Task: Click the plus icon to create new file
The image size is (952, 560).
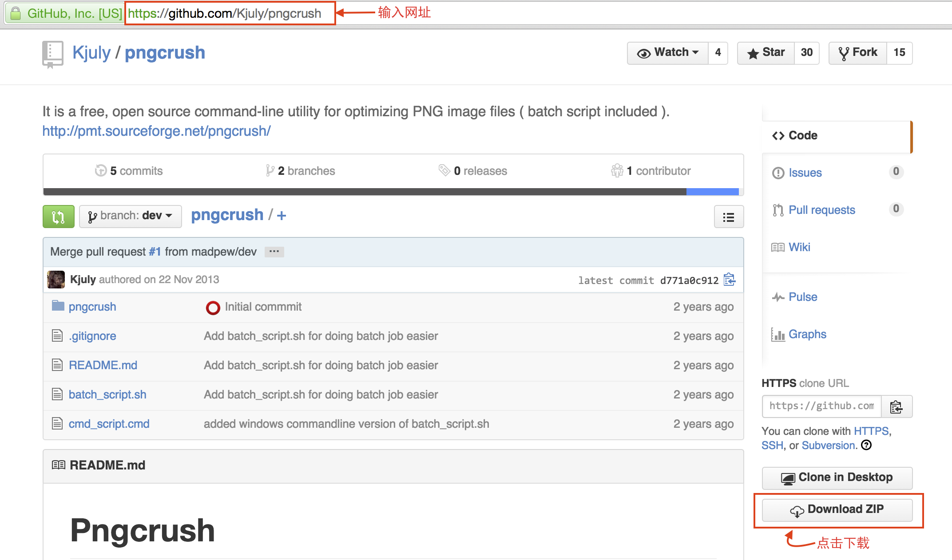Action: coord(282,216)
